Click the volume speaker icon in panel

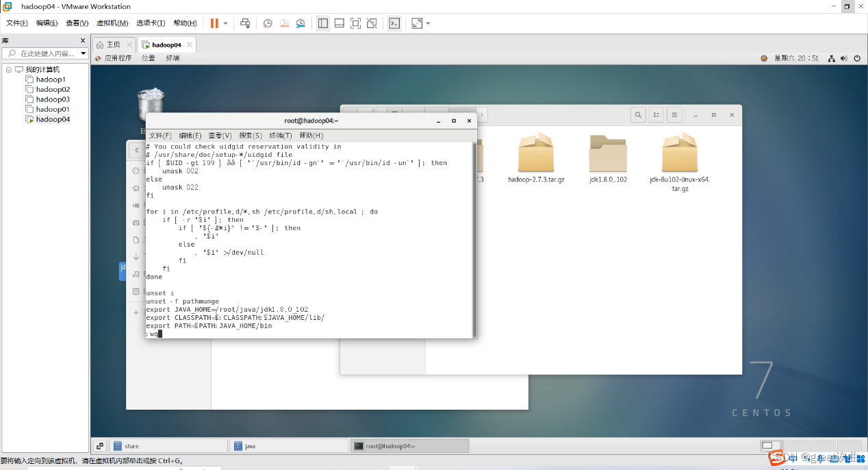click(844, 58)
